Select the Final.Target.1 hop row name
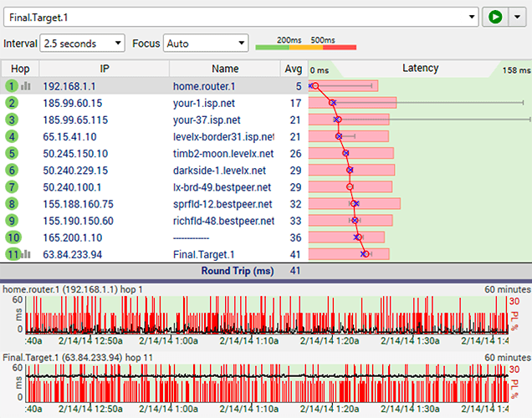532x418 pixels. (203, 254)
